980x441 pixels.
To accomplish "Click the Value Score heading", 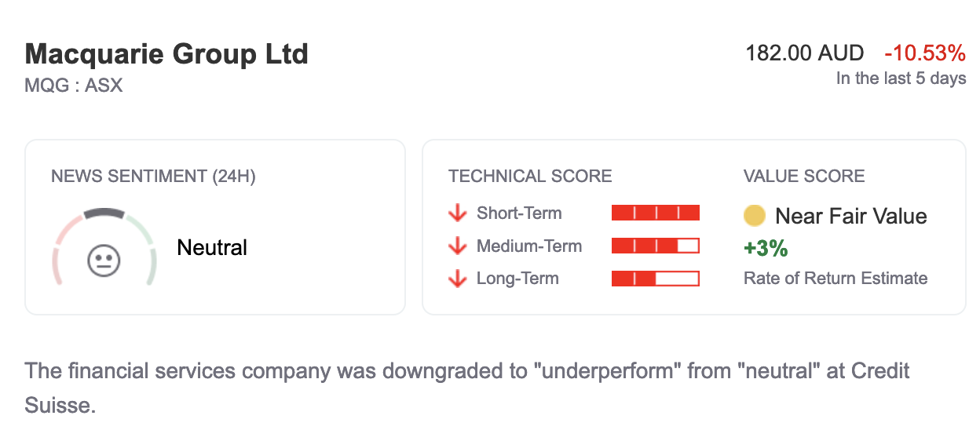I will pyautogui.click(x=804, y=177).
